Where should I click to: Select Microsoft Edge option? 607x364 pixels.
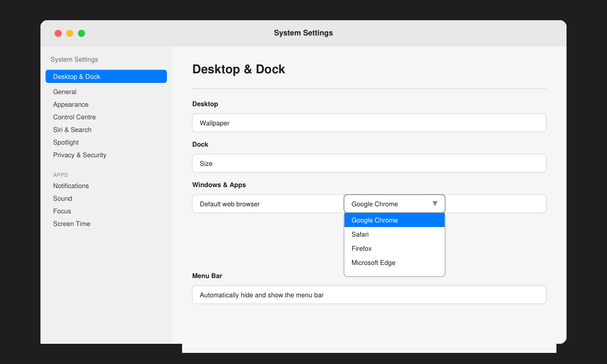[395, 262]
